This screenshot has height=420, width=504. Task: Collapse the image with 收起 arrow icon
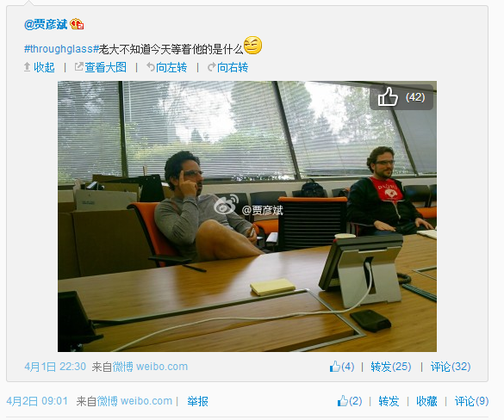(28, 67)
